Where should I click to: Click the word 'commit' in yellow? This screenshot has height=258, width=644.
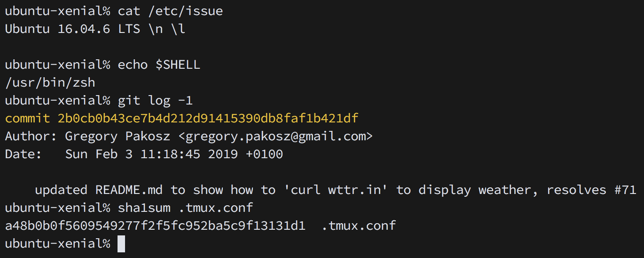[x=27, y=118]
